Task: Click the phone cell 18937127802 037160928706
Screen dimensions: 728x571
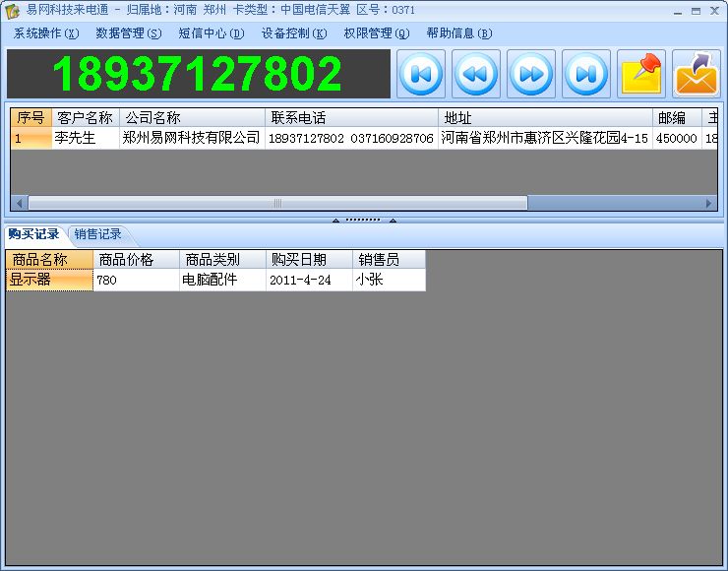Action: click(351, 138)
